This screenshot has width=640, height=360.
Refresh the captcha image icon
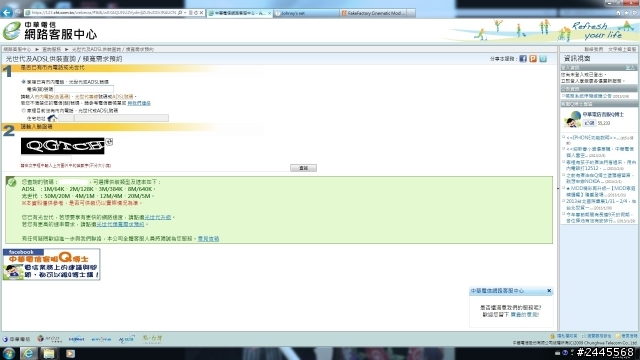click(x=109, y=142)
